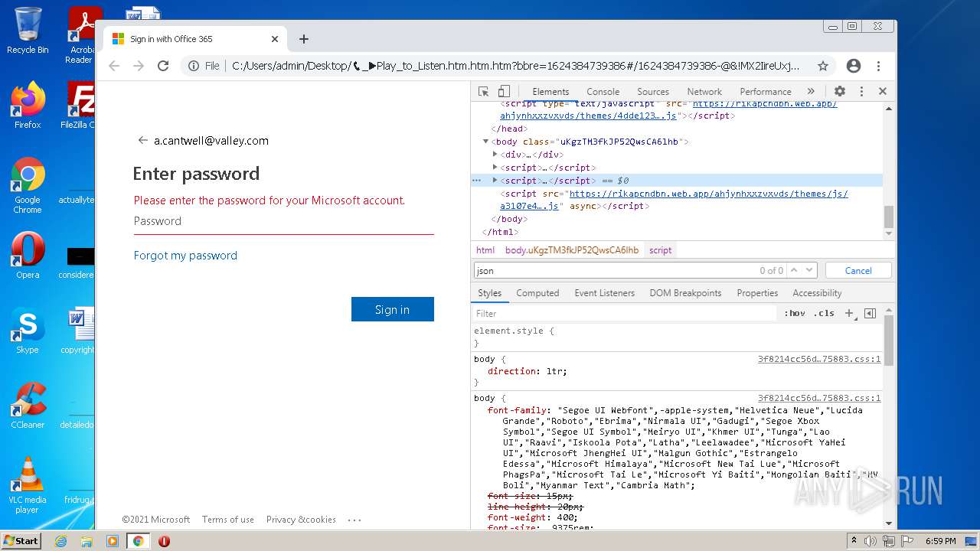Viewport: 980px width, 551px height.
Task: Open a new browser tab
Action: (304, 39)
